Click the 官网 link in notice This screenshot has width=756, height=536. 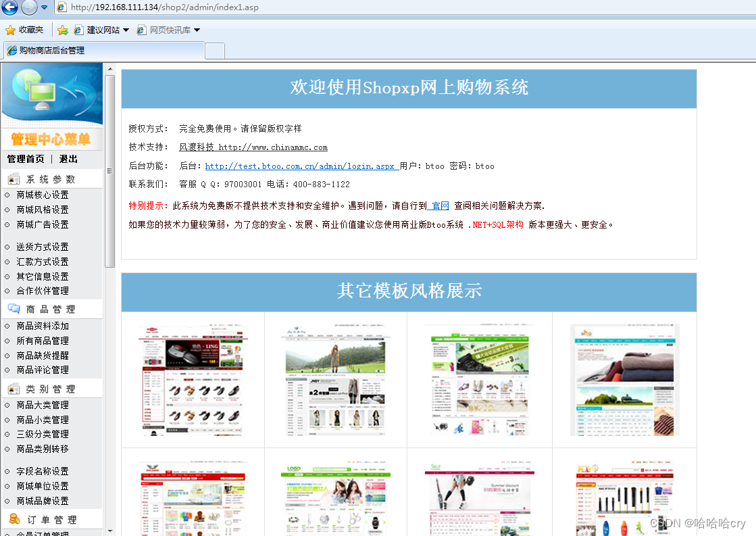[440, 206]
